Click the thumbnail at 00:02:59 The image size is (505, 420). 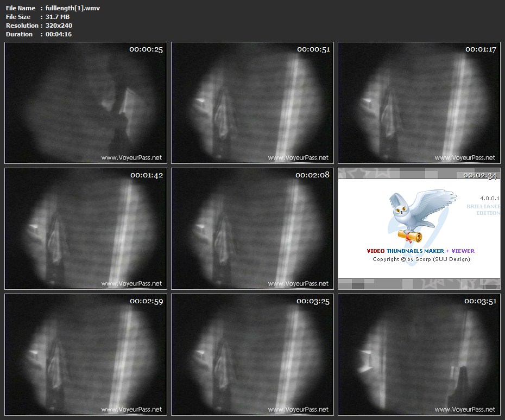tap(84, 354)
